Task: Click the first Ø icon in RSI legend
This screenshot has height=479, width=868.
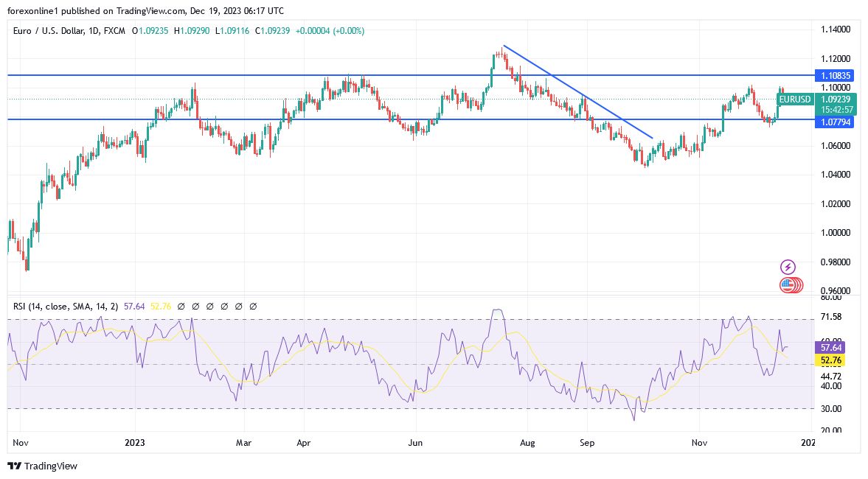Action: point(179,306)
